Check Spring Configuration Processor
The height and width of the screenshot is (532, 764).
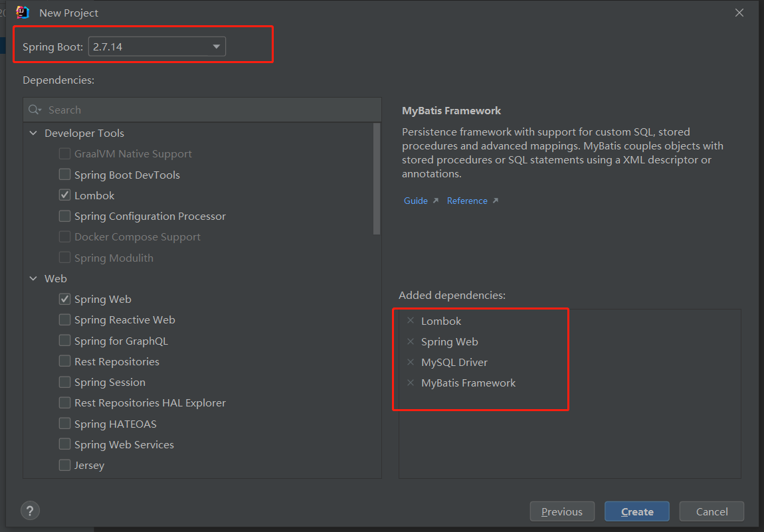[x=64, y=216]
